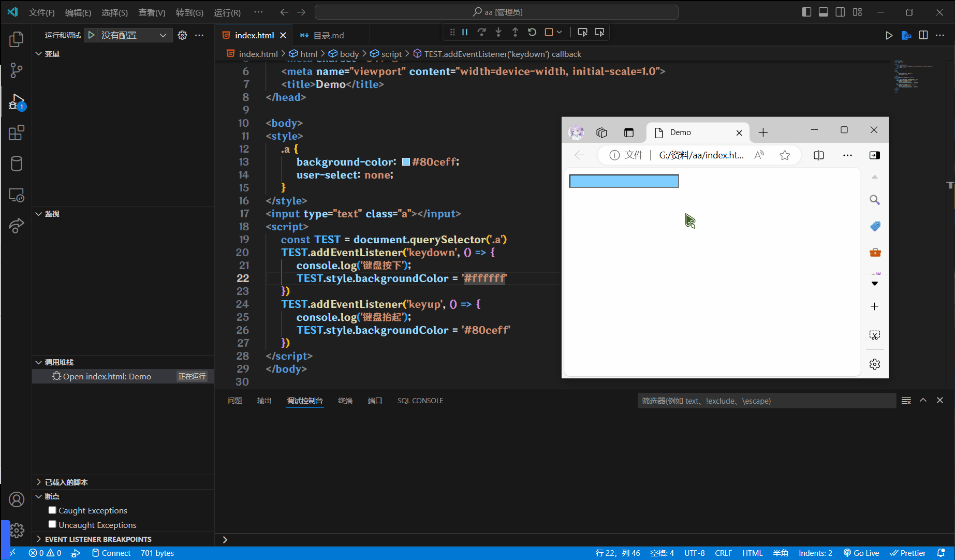
Task: Open the Source Control view
Action: click(x=17, y=70)
